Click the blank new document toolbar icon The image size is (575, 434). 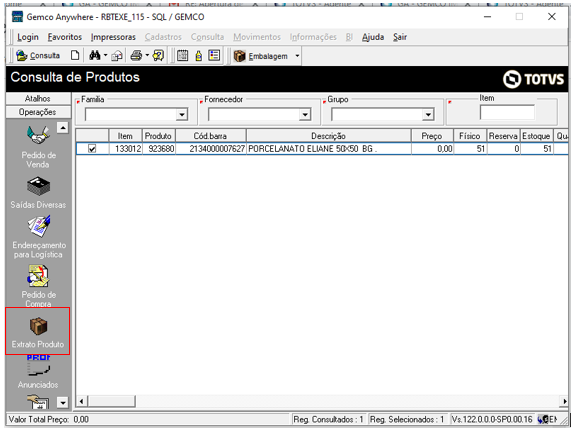(x=75, y=56)
